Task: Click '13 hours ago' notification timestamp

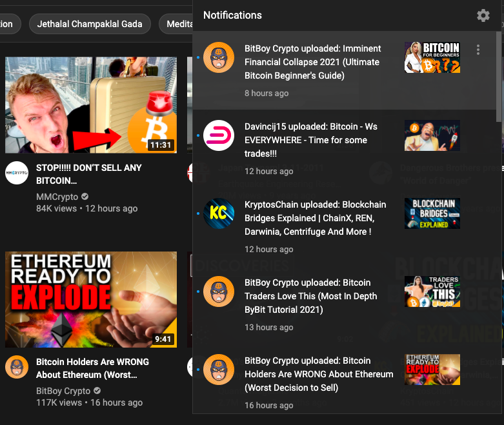Action: point(268,328)
